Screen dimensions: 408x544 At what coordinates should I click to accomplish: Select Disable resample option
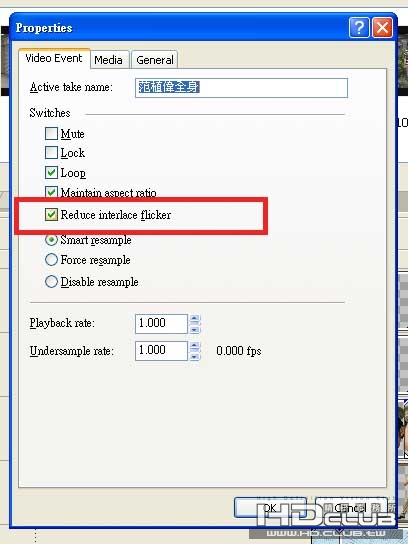point(51,281)
